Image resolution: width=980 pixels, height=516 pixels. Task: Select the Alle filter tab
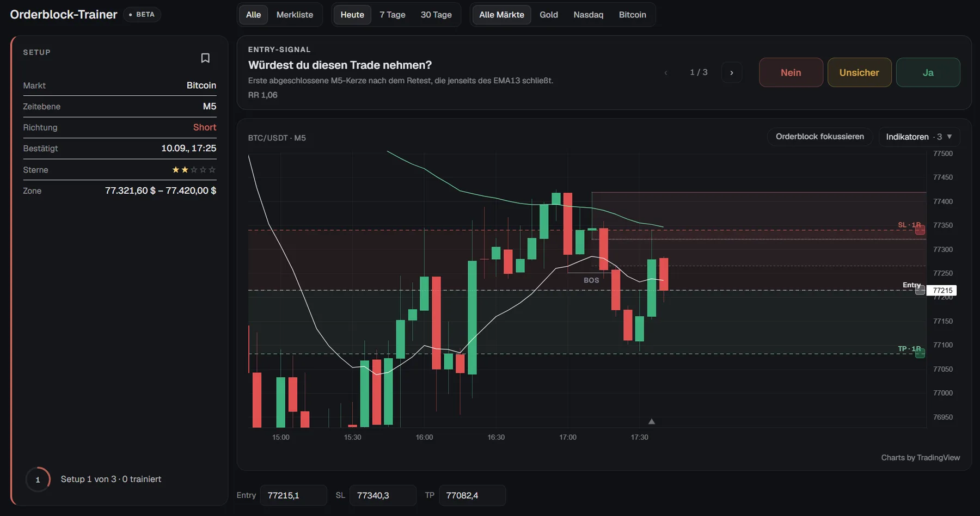[x=253, y=15]
